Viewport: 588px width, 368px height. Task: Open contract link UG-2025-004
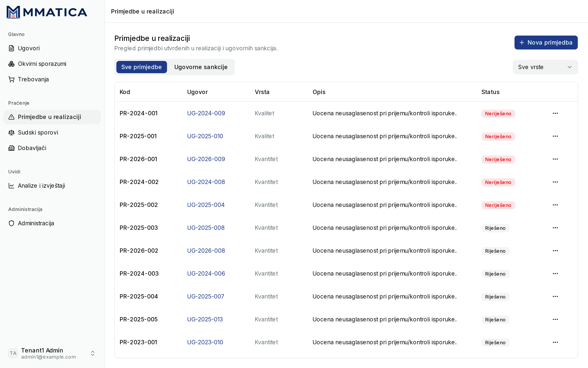[x=206, y=205]
